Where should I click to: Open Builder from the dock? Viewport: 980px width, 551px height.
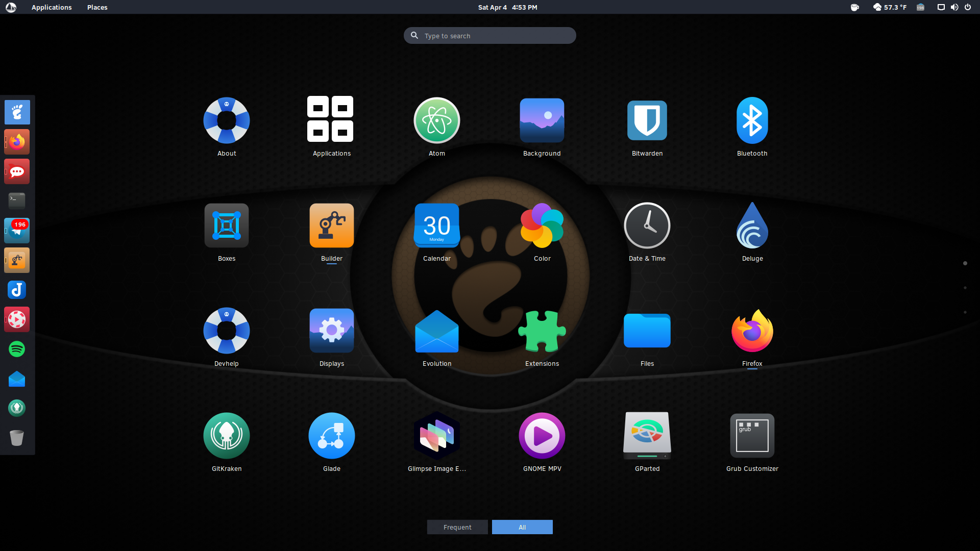tap(17, 260)
